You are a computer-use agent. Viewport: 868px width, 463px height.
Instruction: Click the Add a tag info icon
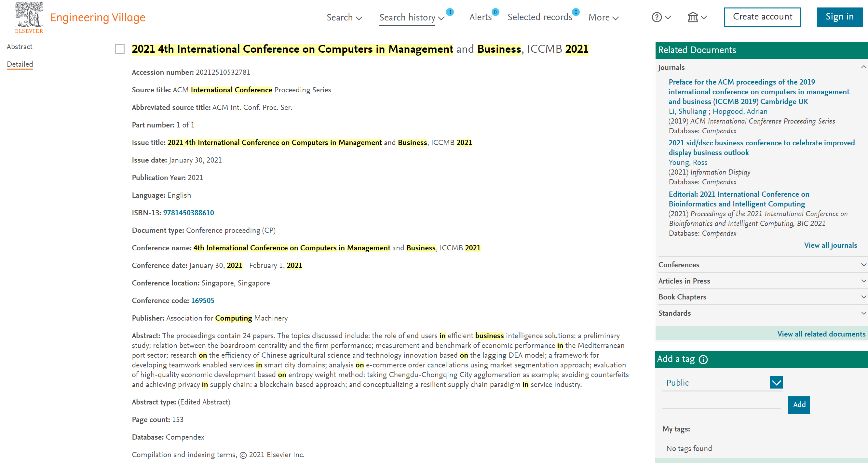click(703, 360)
